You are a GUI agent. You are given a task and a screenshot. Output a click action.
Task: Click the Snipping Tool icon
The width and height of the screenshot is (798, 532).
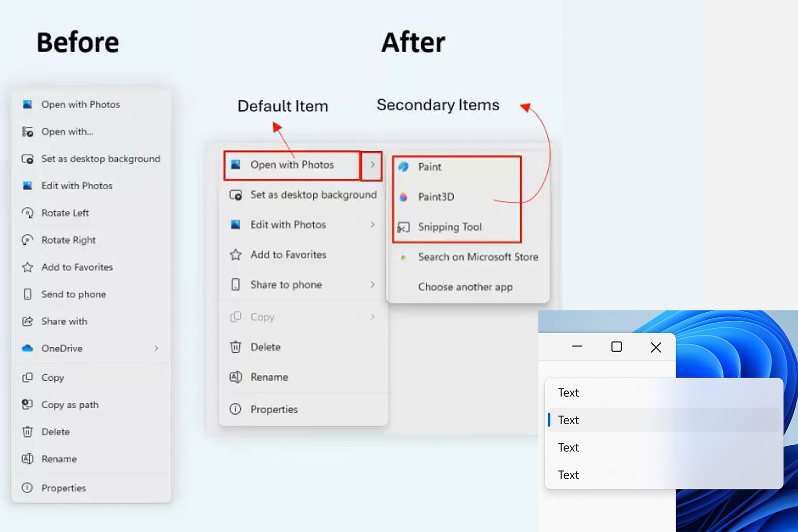(403, 227)
